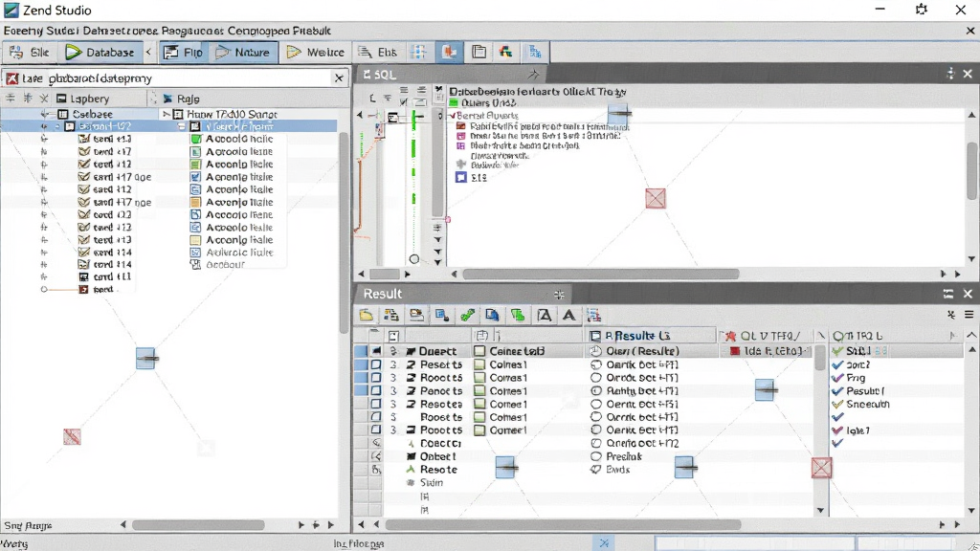Screen dimensions: 980x551
Task: Click the options icon beside SQL panel close
Action: (x=950, y=74)
